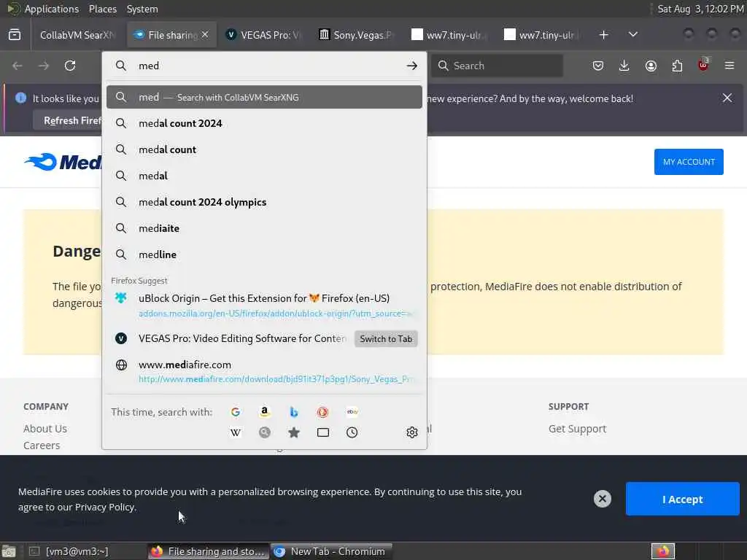The width and height of the screenshot is (747, 560).
Task: Select the second ww7.tiny-ulr tab
Action: 543,35
